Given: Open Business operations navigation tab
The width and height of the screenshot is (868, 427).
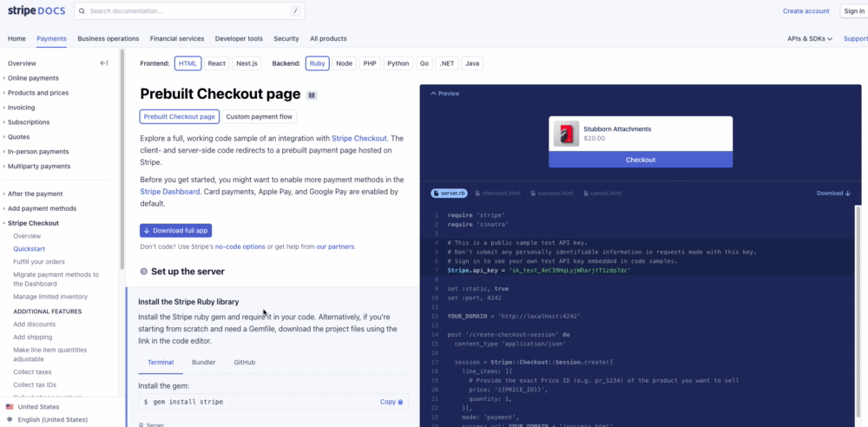Looking at the screenshot, I should click(x=108, y=39).
